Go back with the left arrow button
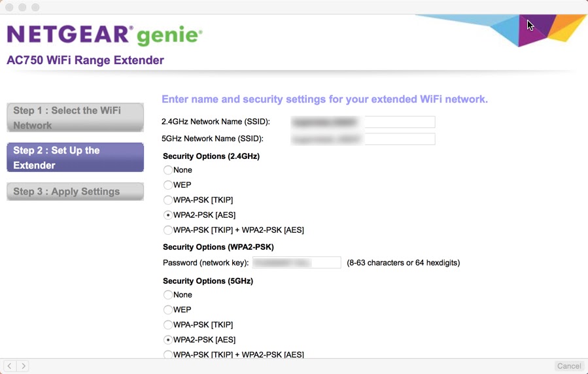Viewport: 588px width, 374px height. pyautogui.click(x=9, y=365)
